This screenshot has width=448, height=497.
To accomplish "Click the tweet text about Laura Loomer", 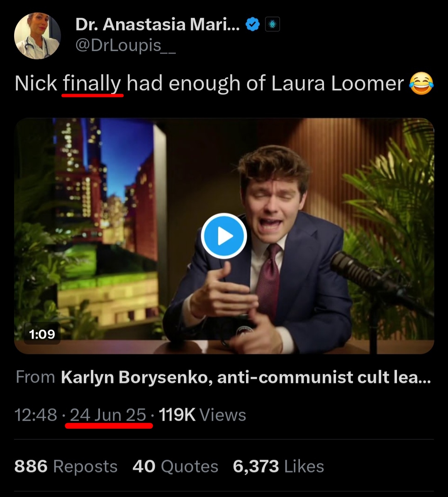I will pos(224,83).
